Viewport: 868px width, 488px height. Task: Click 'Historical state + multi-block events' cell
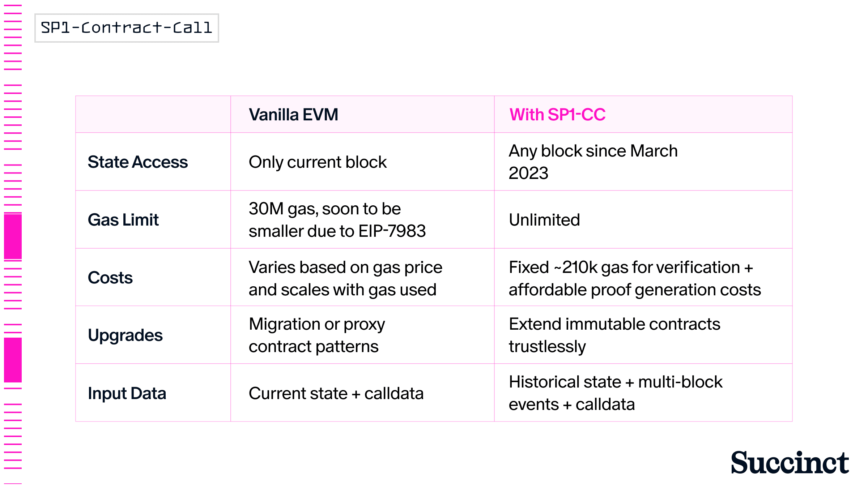(615, 393)
